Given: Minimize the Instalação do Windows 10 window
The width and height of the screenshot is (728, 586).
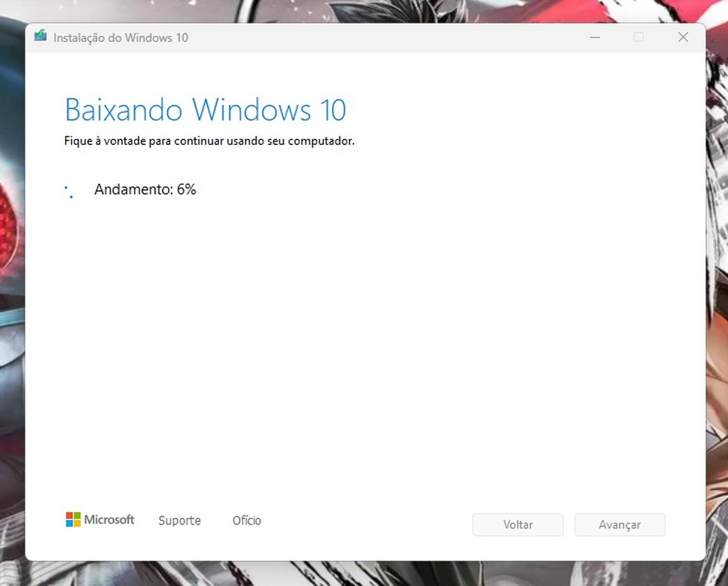Looking at the screenshot, I should pyautogui.click(x=595, y=37).
